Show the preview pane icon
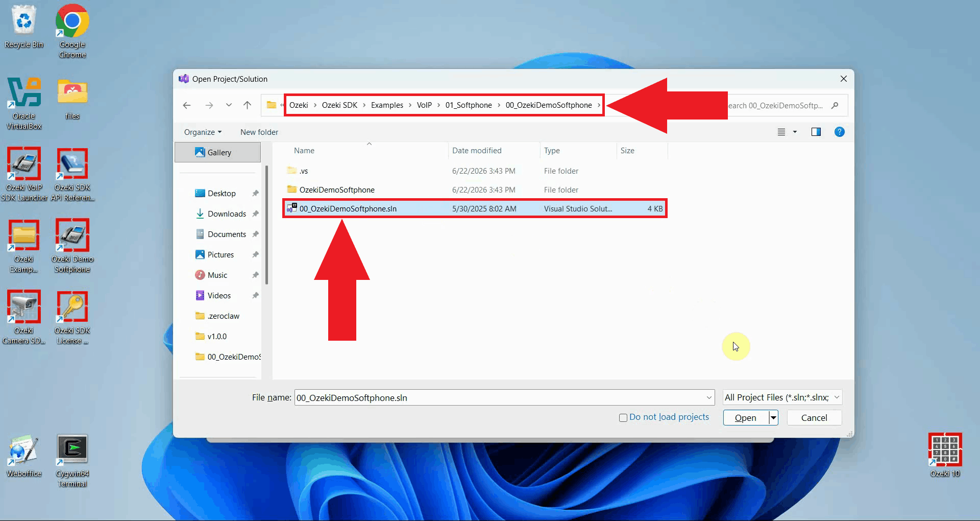Viewport: 980px width, 521px height. pyautogui.click(x=816, y=132)
